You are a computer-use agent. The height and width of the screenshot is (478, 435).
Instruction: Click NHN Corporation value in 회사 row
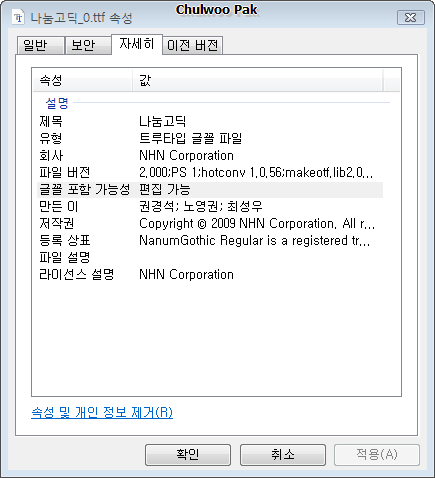pyautogui.click(x=186, y=155)
